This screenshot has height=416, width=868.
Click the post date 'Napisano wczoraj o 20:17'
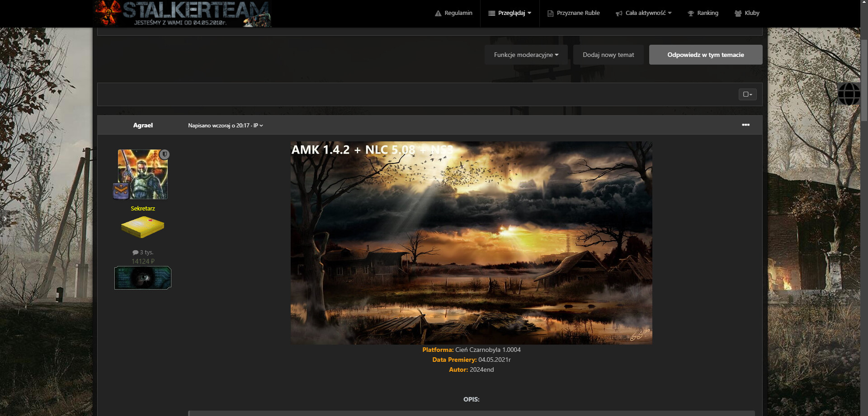[219, 126]
